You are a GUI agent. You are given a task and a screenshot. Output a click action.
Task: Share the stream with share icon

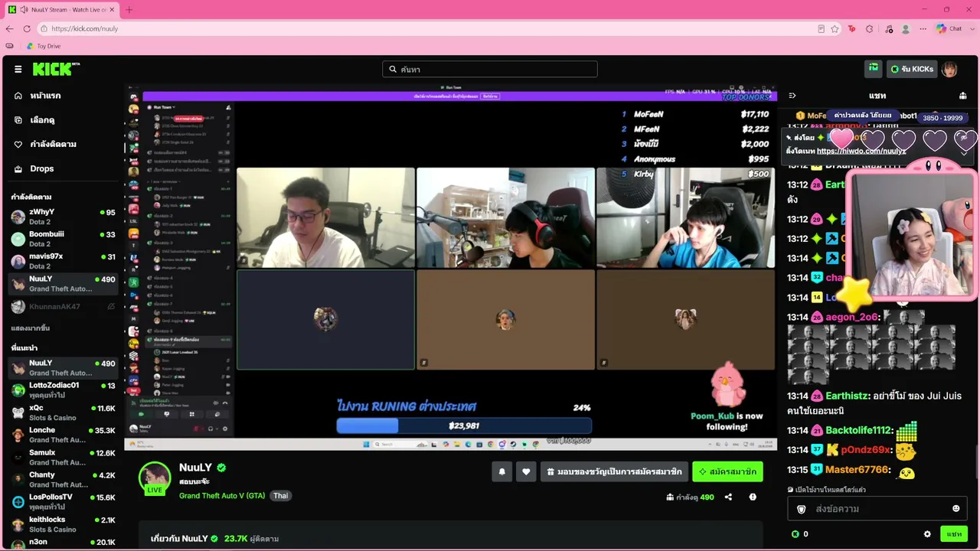coord(728,497)
